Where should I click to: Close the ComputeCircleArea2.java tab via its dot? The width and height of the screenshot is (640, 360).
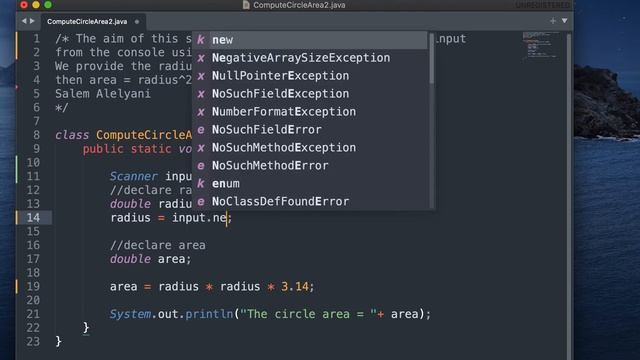137,22
